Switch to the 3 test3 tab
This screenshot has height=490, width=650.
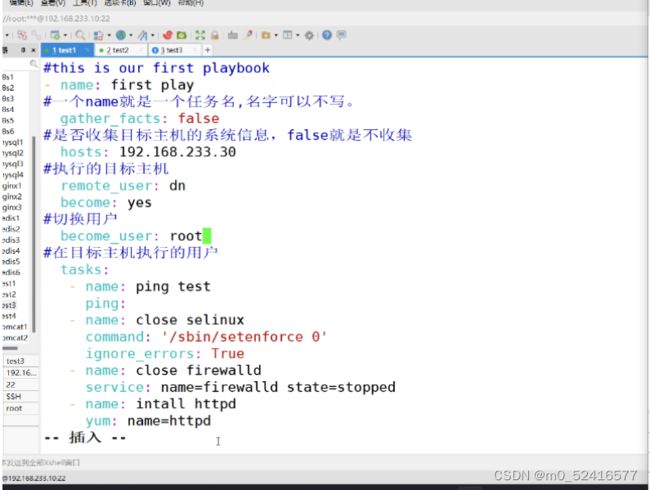(174, 50)
